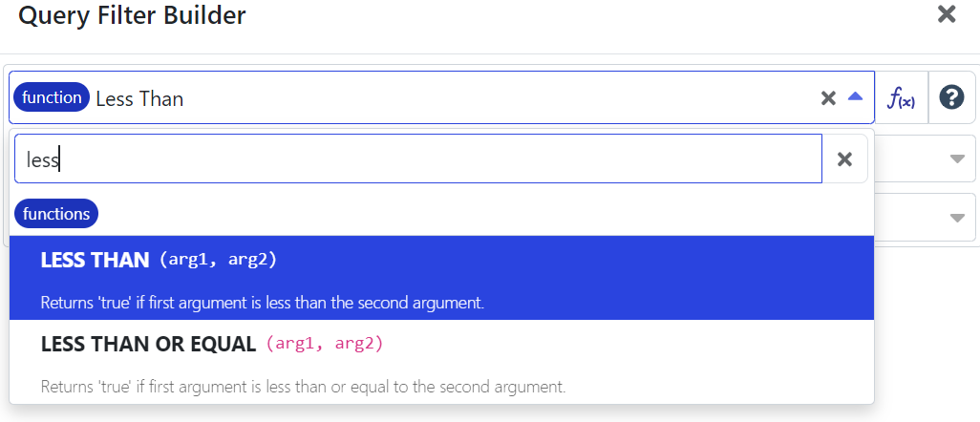Click the pink (arg1, arg2) signature text

[325, 344]
